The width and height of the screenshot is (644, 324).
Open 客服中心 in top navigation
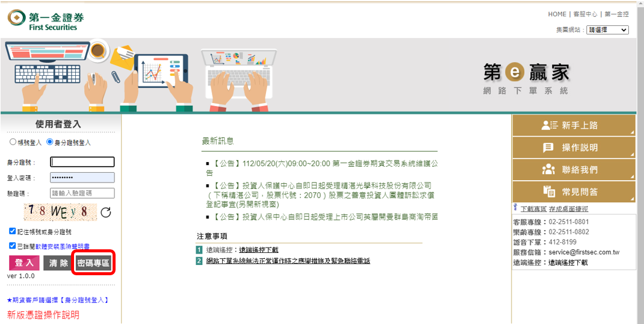(x=585, y=14)
